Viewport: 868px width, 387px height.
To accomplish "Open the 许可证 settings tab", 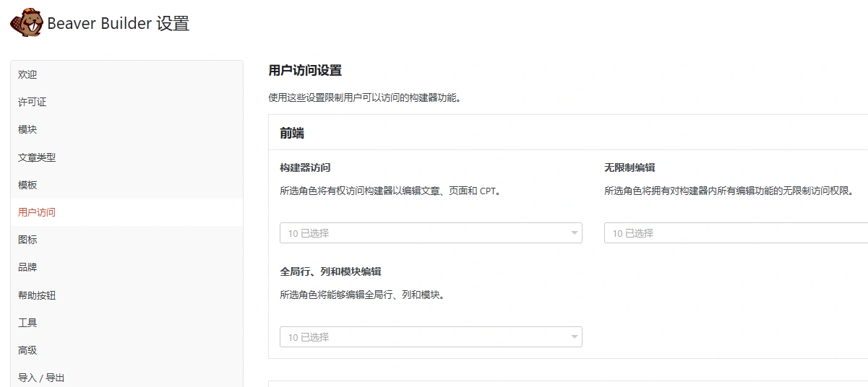I will point(127,102).
